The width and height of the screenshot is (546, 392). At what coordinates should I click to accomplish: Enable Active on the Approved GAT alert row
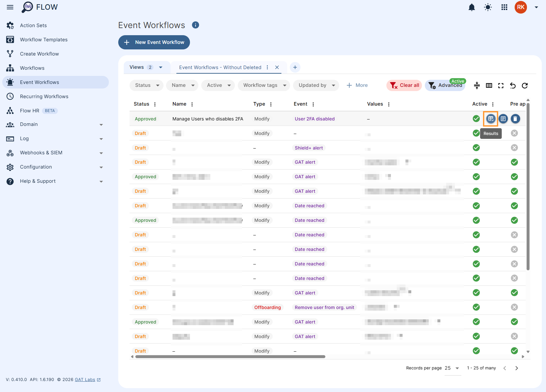476,177
